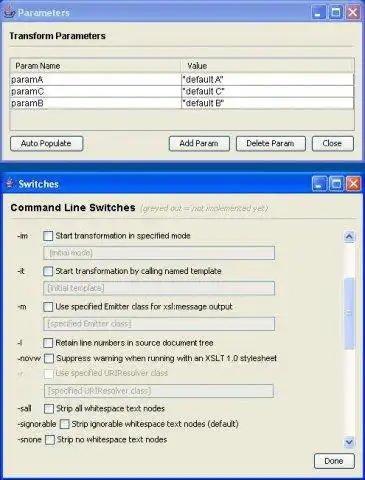Toggle the greyed Use specified URIResolver class checkbox
Screen dimensions: 365x480
49,374
